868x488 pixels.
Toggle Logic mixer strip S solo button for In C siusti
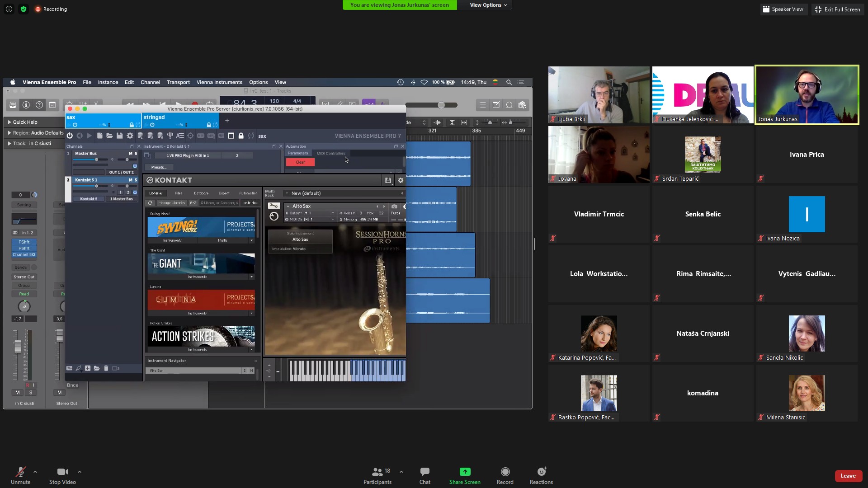[31, 392]
